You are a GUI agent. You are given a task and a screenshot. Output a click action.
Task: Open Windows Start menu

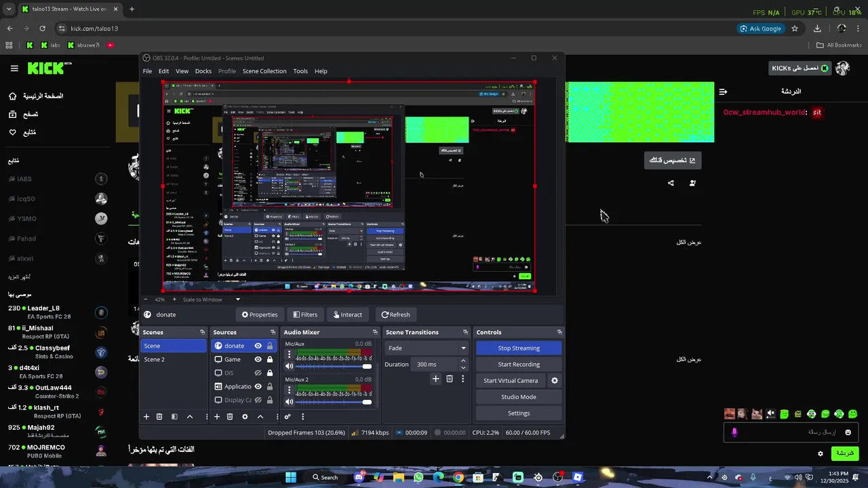[291, 477]
